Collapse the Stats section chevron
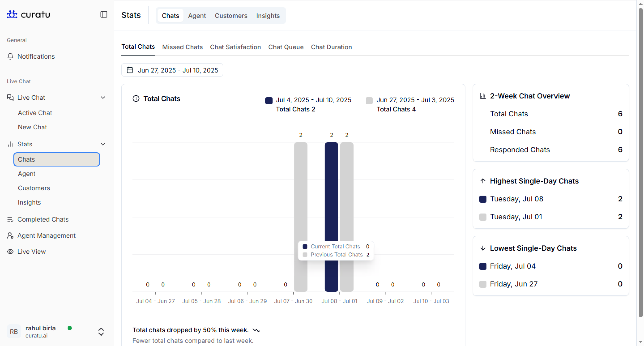 (103, 144)
